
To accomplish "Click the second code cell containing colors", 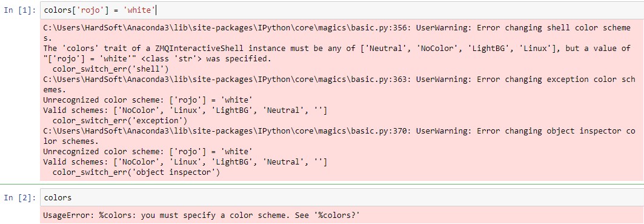I will coord(342,198).
